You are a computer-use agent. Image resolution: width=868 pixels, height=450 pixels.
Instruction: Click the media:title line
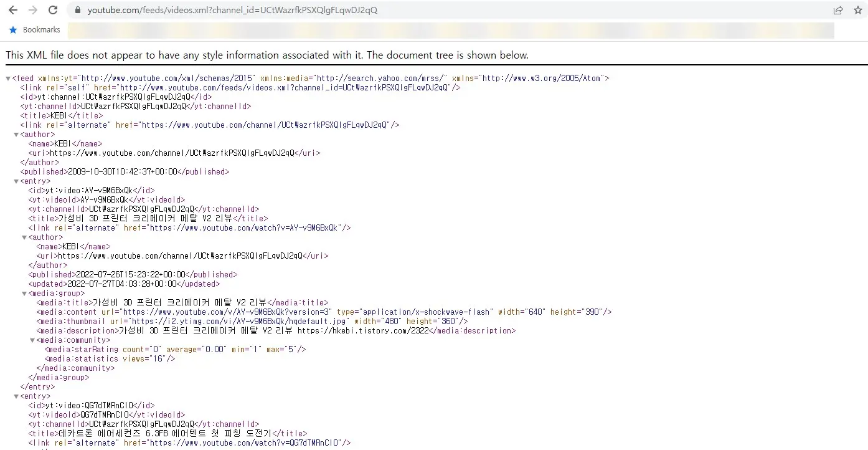pyautogui.click(x=182, y=303)
